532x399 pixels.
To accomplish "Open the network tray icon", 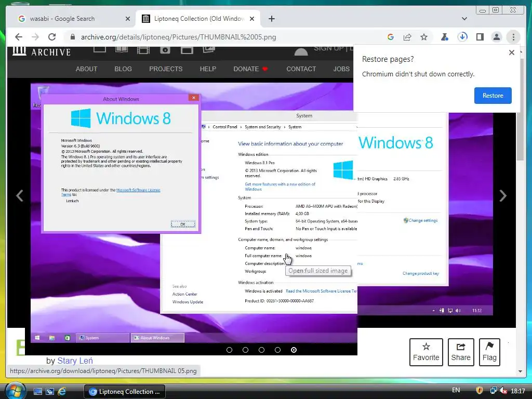I will coord(494,391).
